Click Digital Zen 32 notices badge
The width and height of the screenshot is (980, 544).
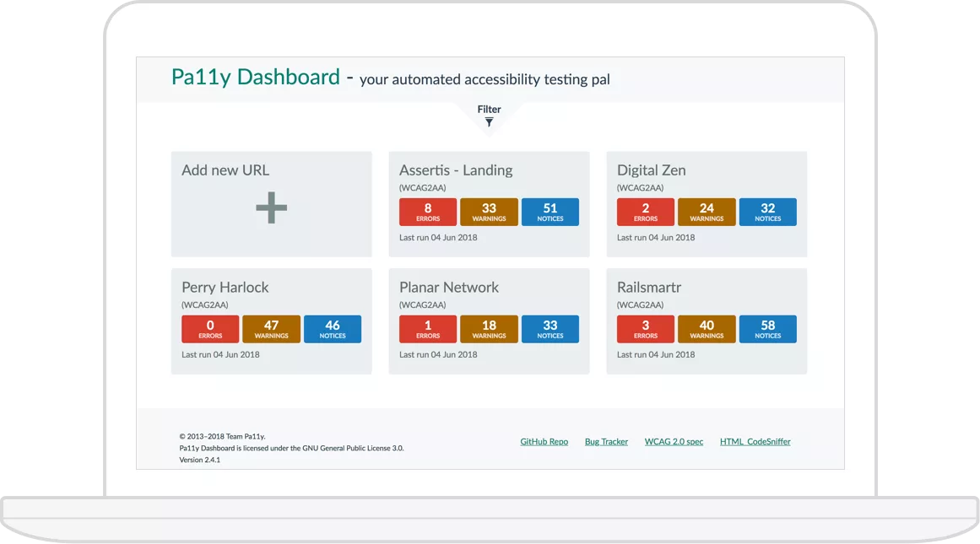[768, 212]
